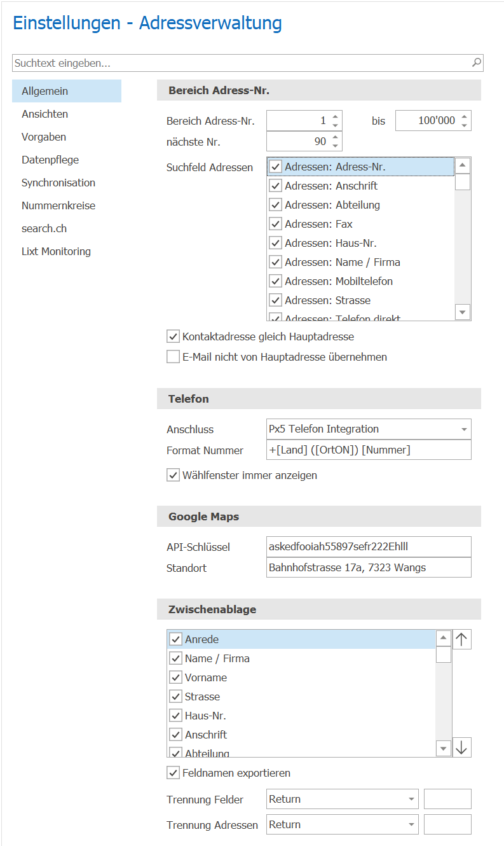The image size is (504, 846).
Task: Open the Trennung Adressen dropdown
Action: click(x=411, y=825)
